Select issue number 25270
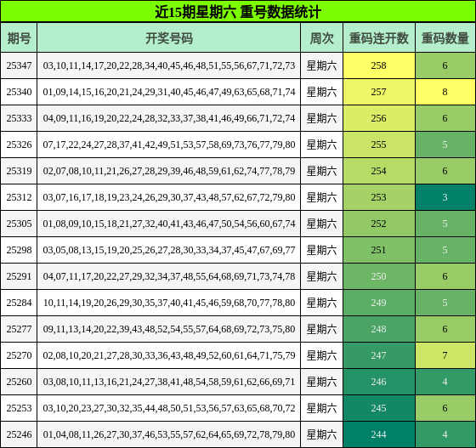The width and height of the screenshot is (476, 448). pos(19,355)
